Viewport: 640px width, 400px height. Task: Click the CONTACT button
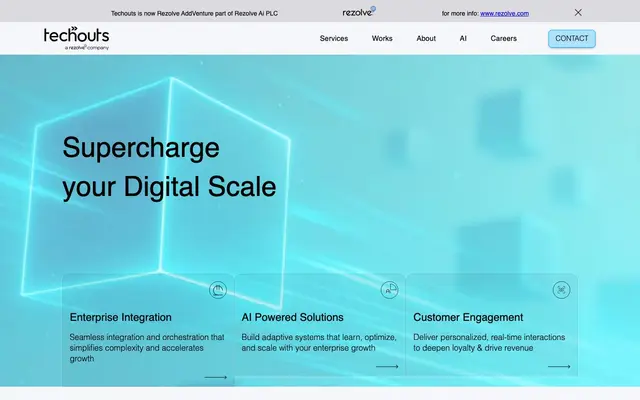click(571, 38)
